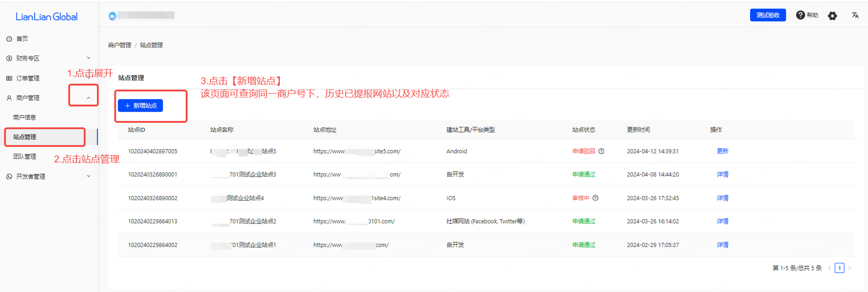Viewport: 868px width, 292px height.
Task: Select 商户信息 submenu item
Action: point(24,117)
